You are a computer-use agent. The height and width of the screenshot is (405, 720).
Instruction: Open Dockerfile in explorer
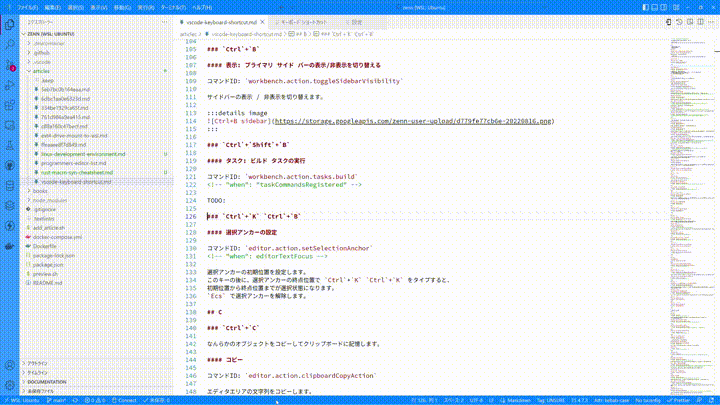click(96, 246)
